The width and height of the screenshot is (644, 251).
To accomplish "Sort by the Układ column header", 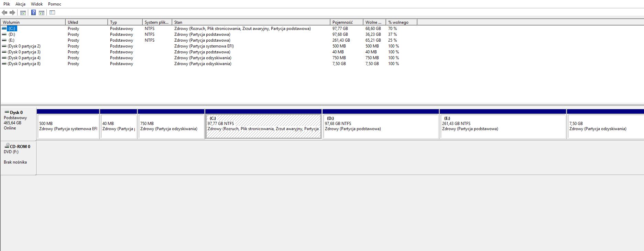I will 87,22.
